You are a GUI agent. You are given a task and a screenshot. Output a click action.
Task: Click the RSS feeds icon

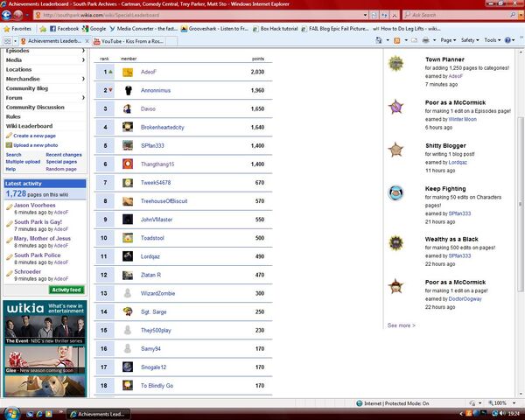tap(396, 40)
